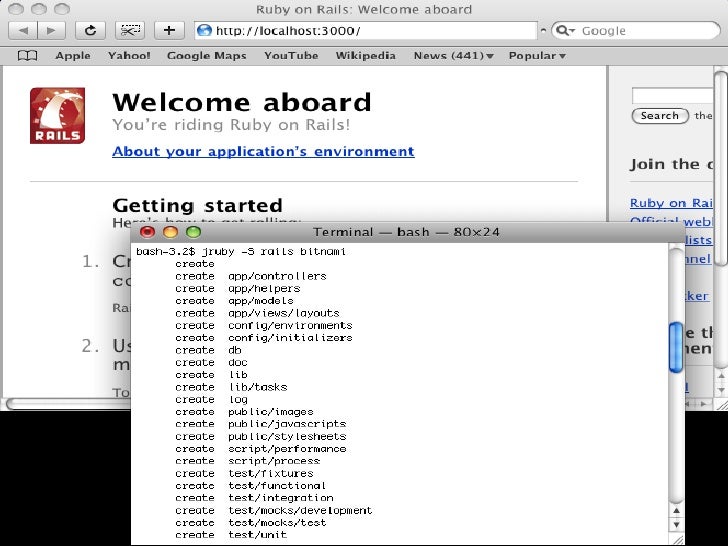Open About your application's environment link
728x546 pixels.
coord(263,151)
